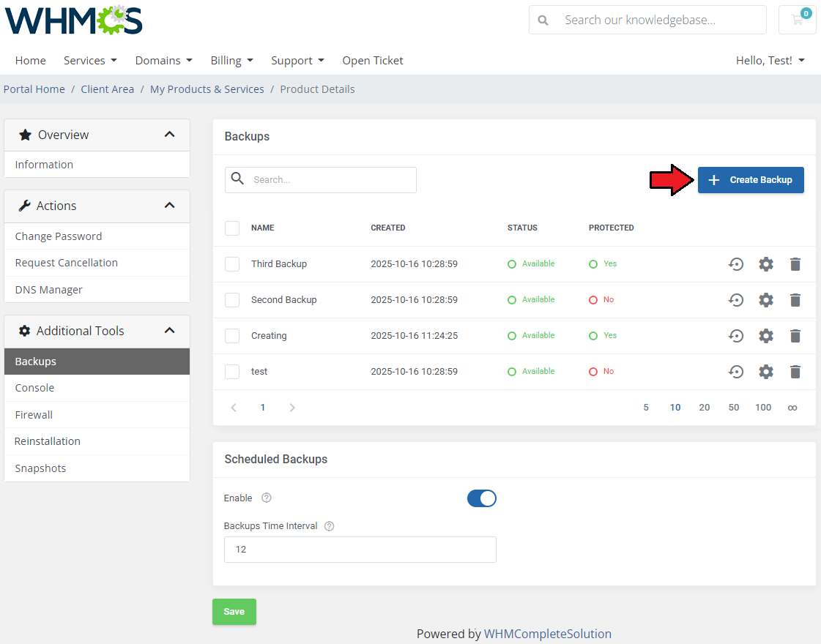Check the Second Backup row checkbox
The width and height of the screenshot is (821, 644).
(232, 300)
